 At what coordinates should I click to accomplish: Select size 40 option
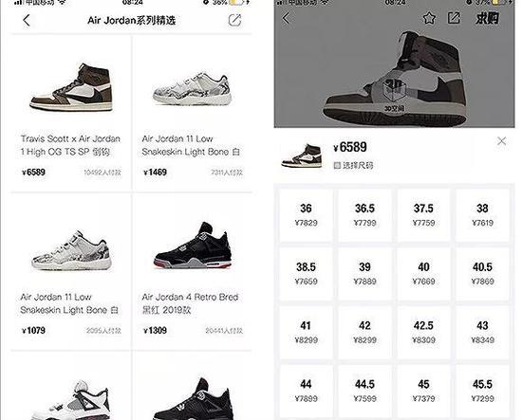(423, 274)
